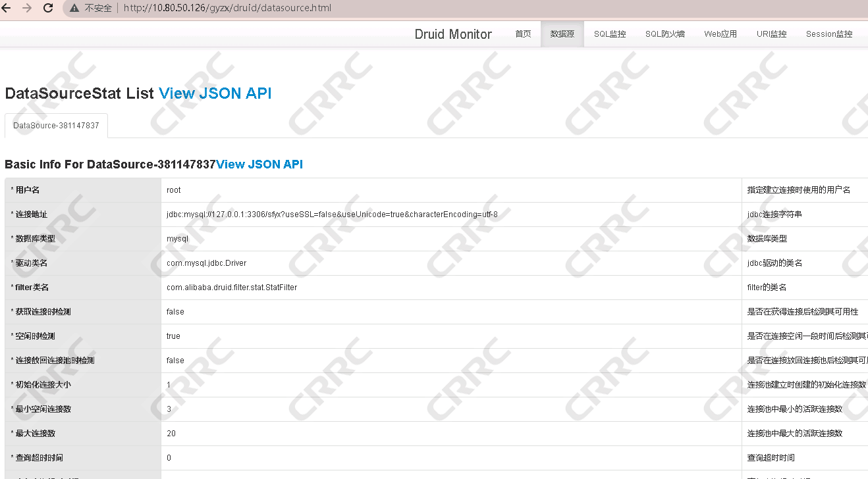Focus the browser address bar URL
This screenshot has height=479, width=868.
coord(227,9)
